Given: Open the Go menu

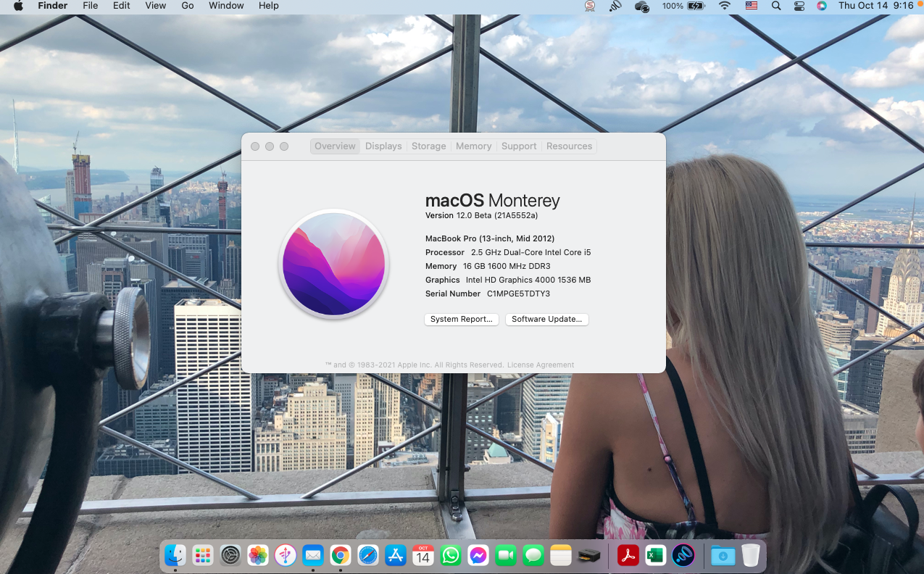Looking at the screenshot, I should click(188, 6).
